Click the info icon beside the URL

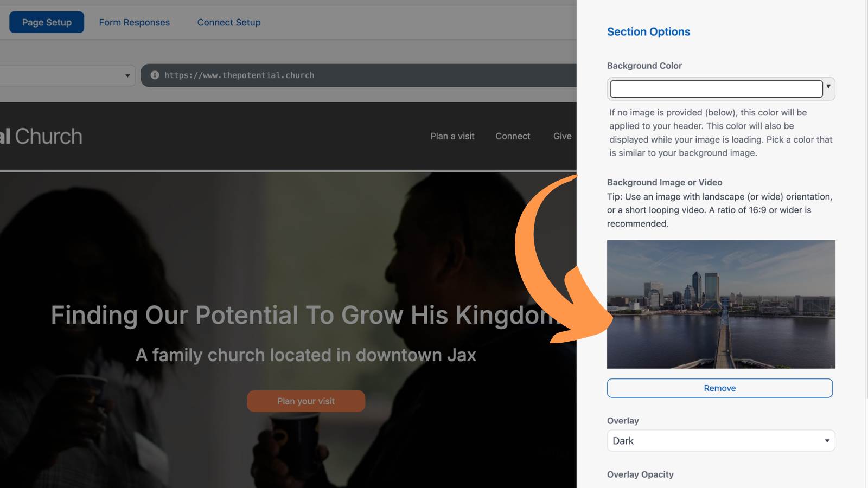pos(155,75)
